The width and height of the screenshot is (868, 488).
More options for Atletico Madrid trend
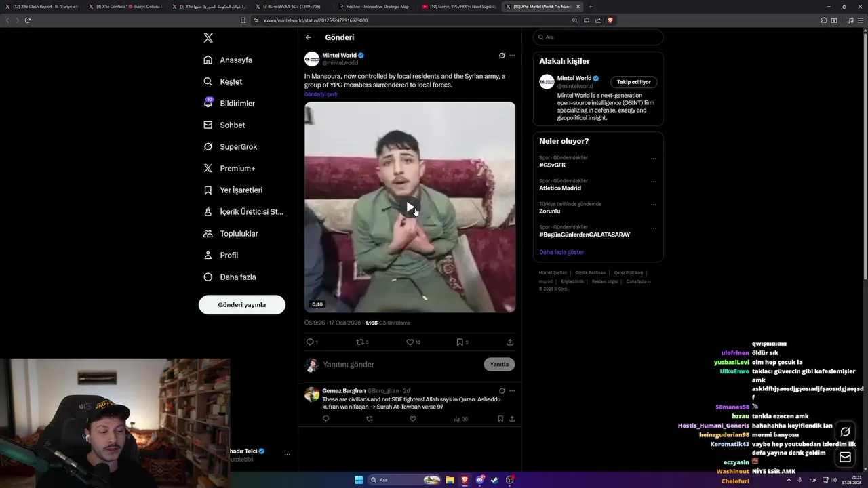[x=654, y=182]
